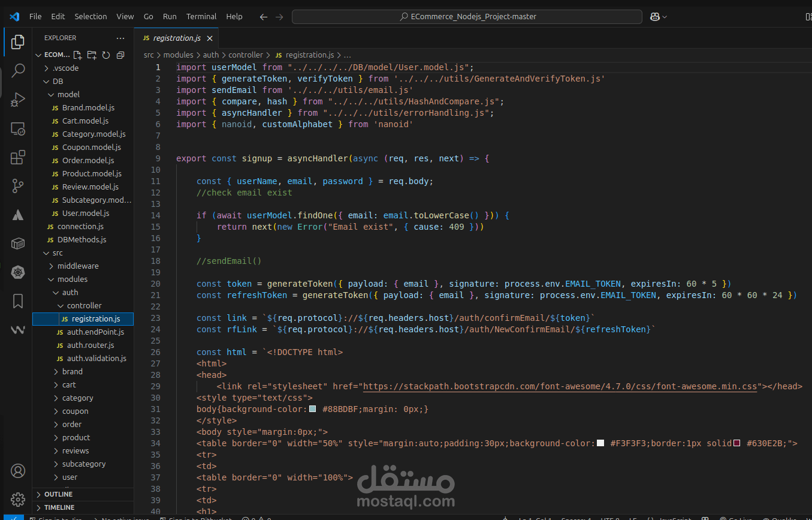812x520 pixels.
Task: Open the W-logo extension view in activity bar
Action: point(18,330)
